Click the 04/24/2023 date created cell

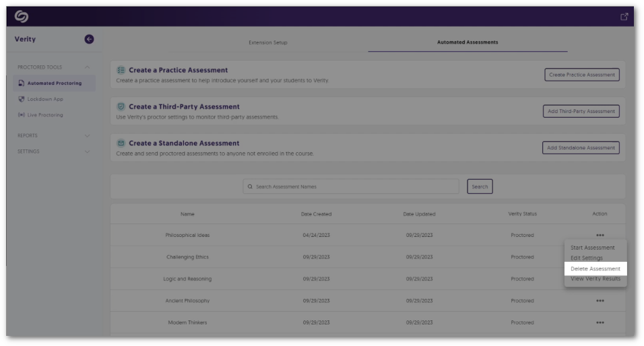316,235
